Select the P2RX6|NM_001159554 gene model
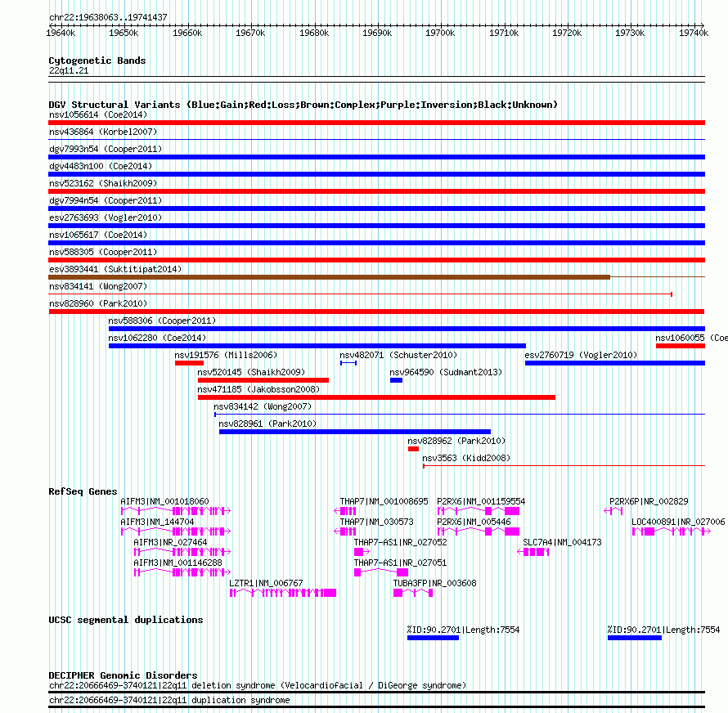 click(479, 511)
